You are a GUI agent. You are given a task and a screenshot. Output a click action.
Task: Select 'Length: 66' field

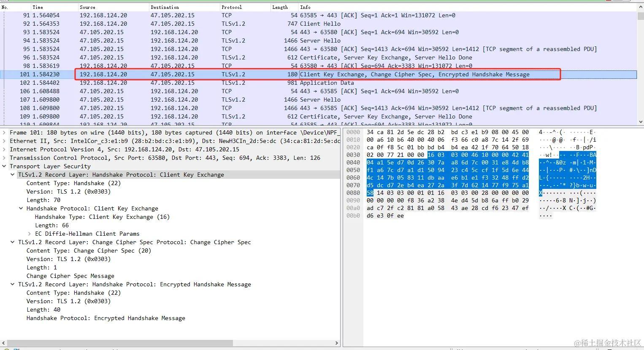click(x=52, y=225)
